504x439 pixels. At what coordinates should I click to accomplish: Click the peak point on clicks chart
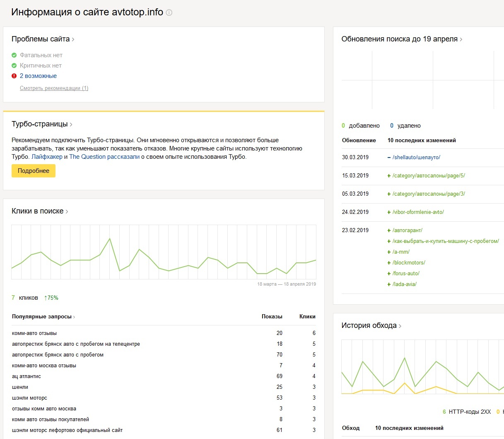click(110, 238)
